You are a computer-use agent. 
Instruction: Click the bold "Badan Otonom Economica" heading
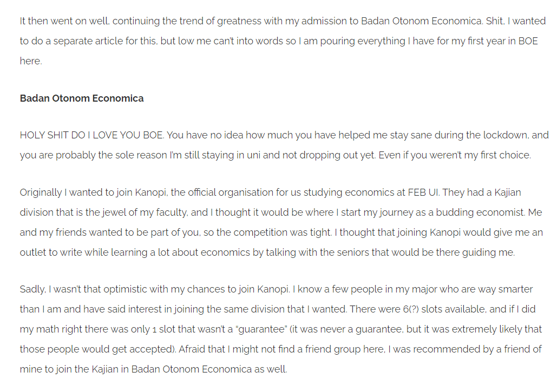(x=82, y=98)
